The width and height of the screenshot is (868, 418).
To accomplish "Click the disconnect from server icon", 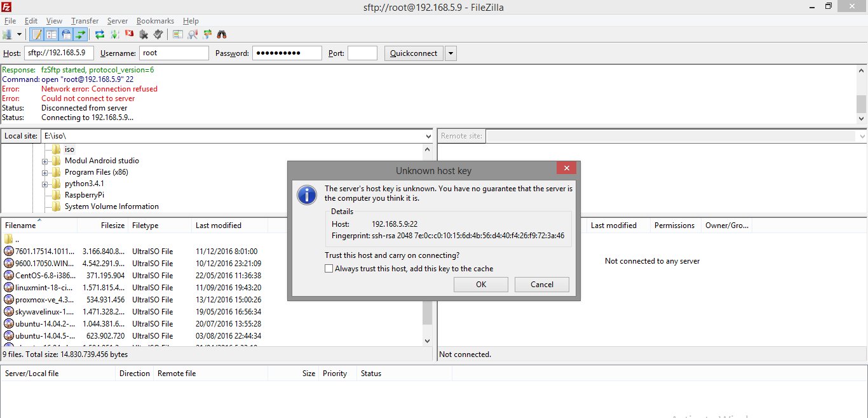I will point(144,34).
